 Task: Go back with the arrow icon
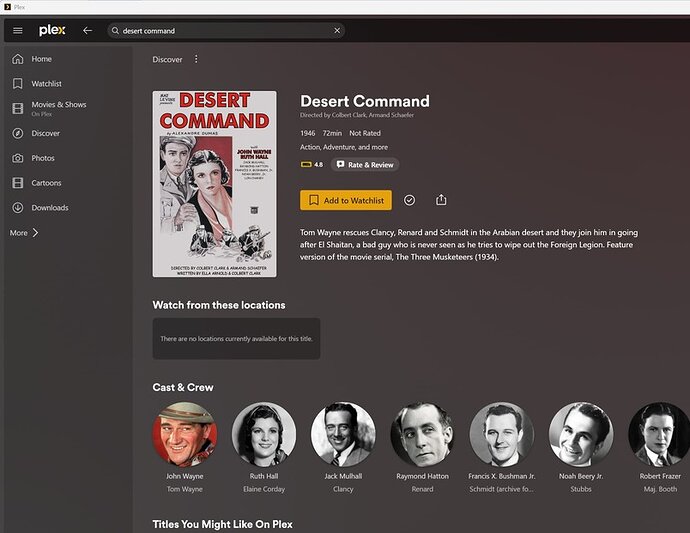[x=88, y=30]
